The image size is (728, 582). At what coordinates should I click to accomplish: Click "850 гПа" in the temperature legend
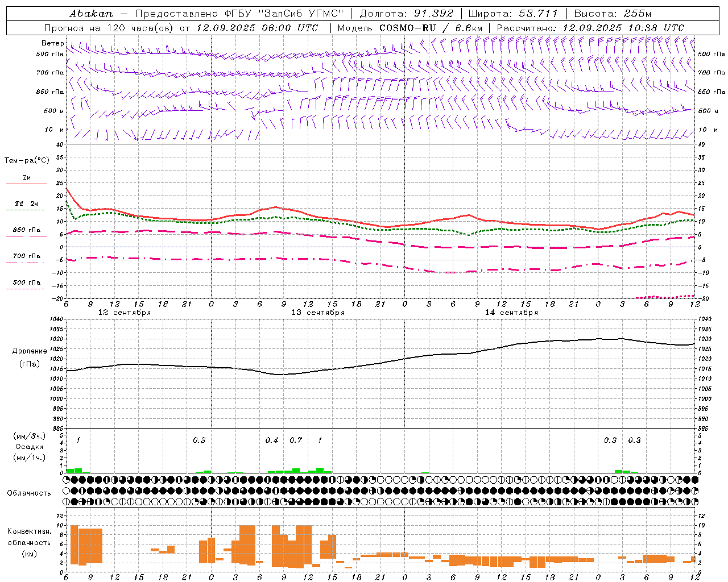[27, 230]
